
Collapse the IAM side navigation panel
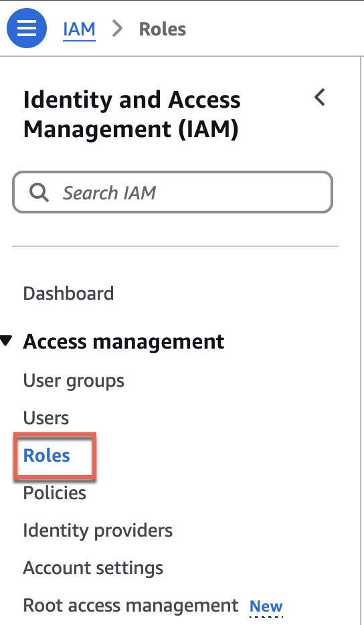320,97
